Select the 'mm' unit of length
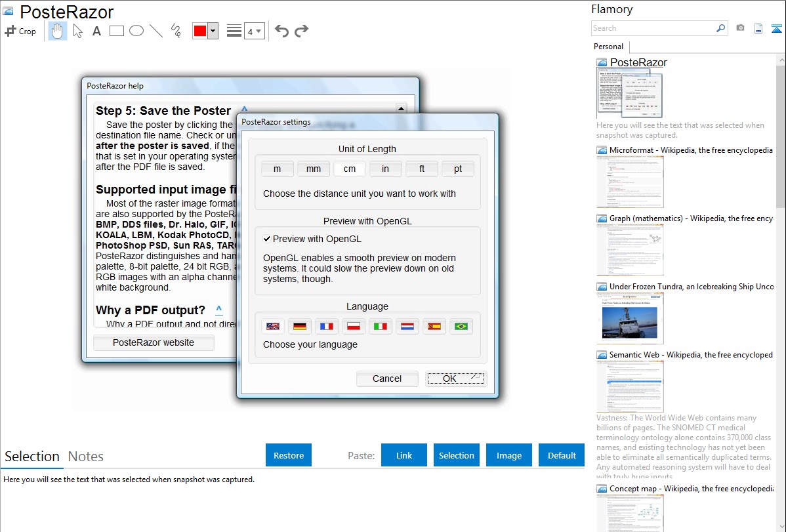The image size is (786, 532). click(314, 169)
